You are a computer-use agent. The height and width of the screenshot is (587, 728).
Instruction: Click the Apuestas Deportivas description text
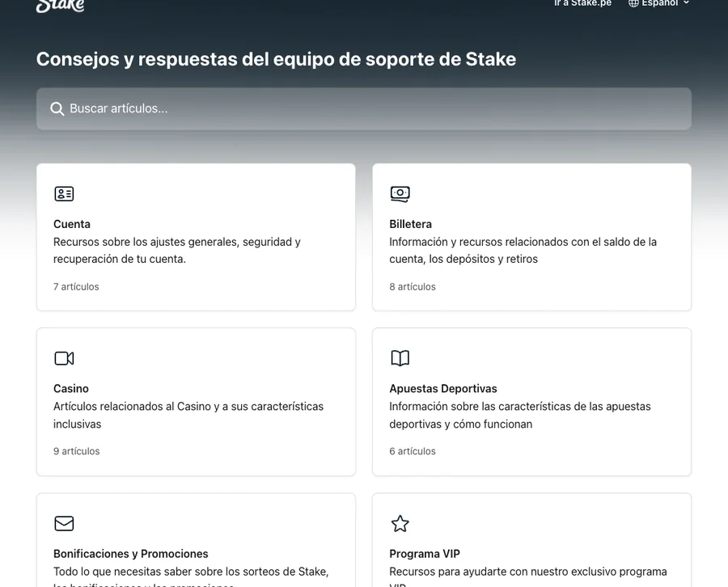pyautogui.click(x=520, y=415)
